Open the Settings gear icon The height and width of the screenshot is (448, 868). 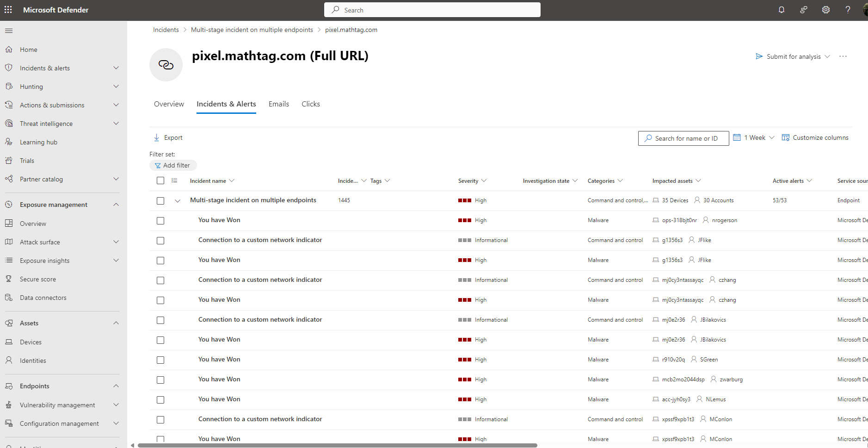pos(826,10)
